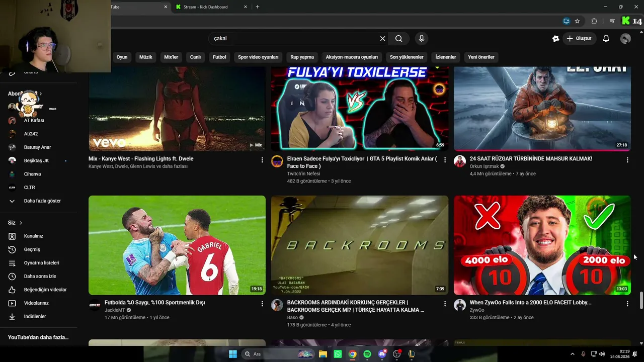Open the Ati242 subscription
The height and width of the screenshot is (362, 644).
point(39,134)
